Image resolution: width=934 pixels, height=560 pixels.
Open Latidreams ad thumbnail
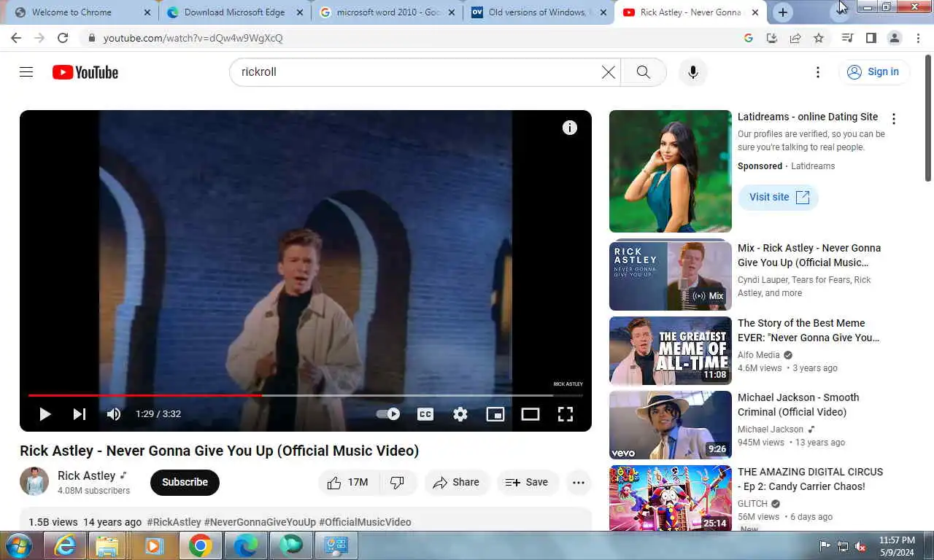(x=670, y=171)
